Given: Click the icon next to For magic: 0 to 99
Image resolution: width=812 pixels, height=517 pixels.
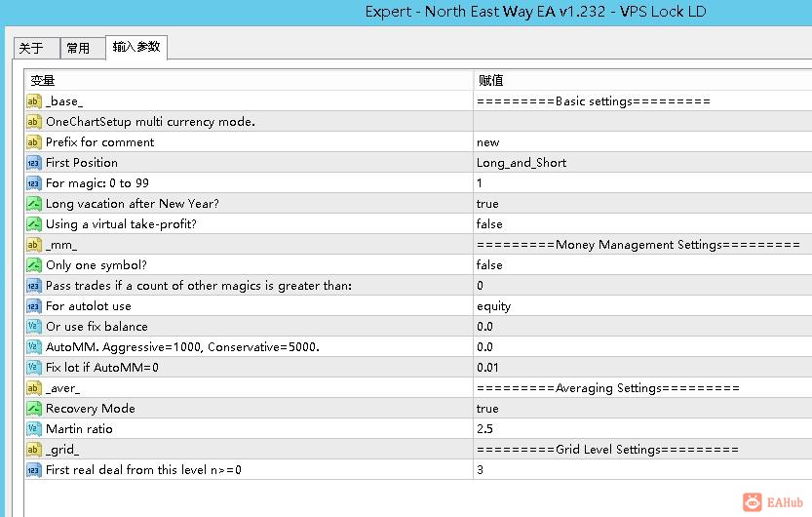Looking at the screenshot, I should [34, 182].
